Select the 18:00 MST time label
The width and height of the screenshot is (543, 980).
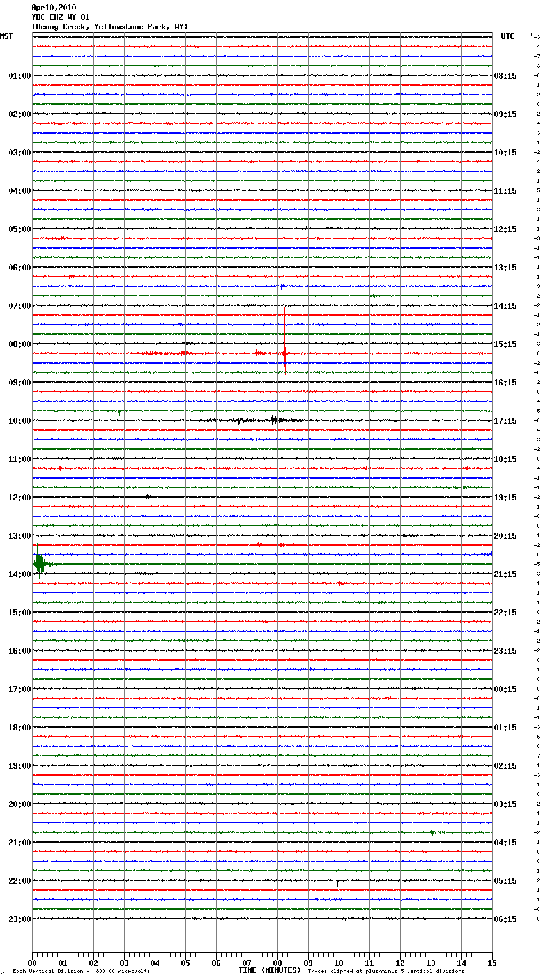coord(20,728)
